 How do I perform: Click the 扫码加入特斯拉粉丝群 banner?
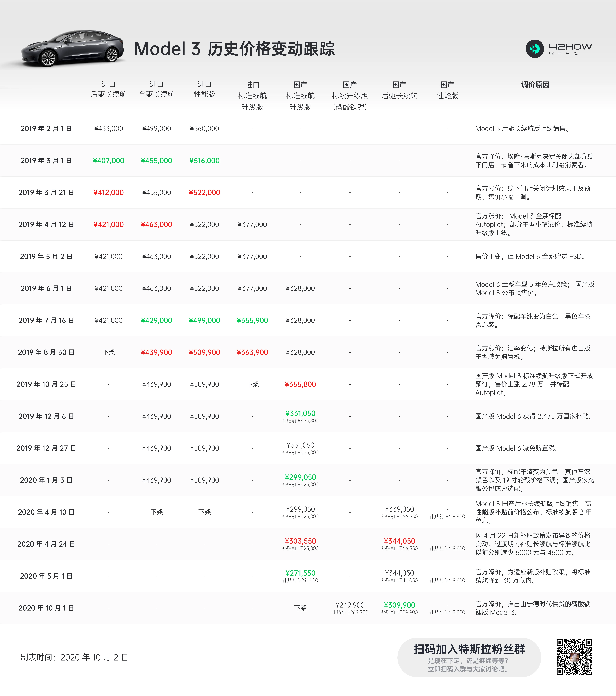pos(469,657)
